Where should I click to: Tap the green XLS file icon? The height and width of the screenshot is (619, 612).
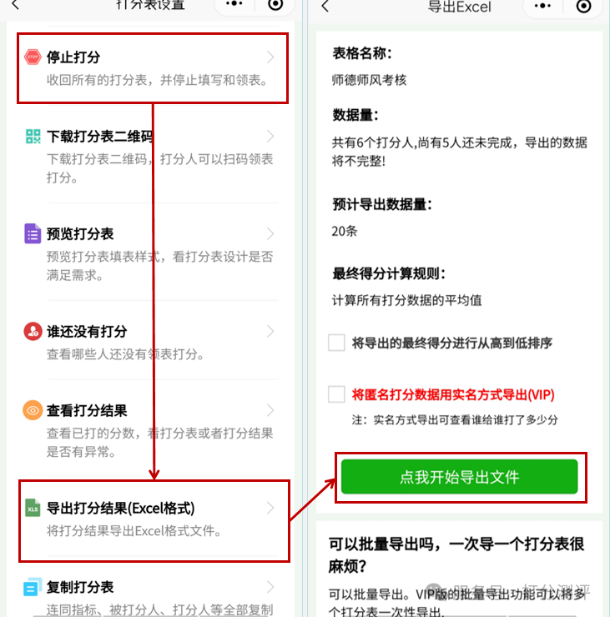(x=33, y=508)
